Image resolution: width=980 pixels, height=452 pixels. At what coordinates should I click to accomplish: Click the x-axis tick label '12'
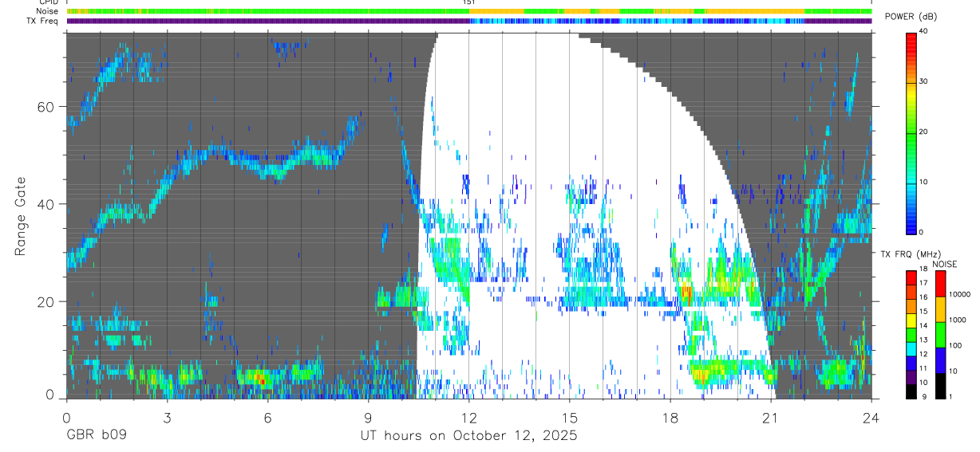click(469, 417)
